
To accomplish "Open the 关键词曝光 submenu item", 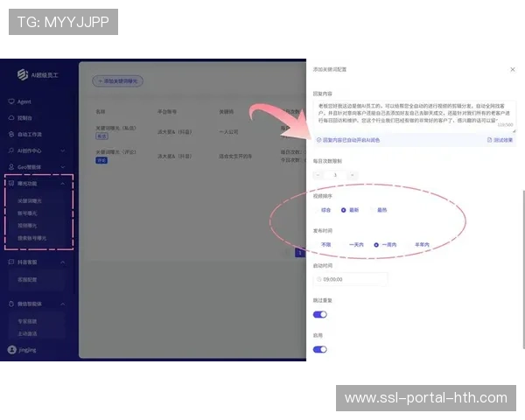I will (30, 201).
